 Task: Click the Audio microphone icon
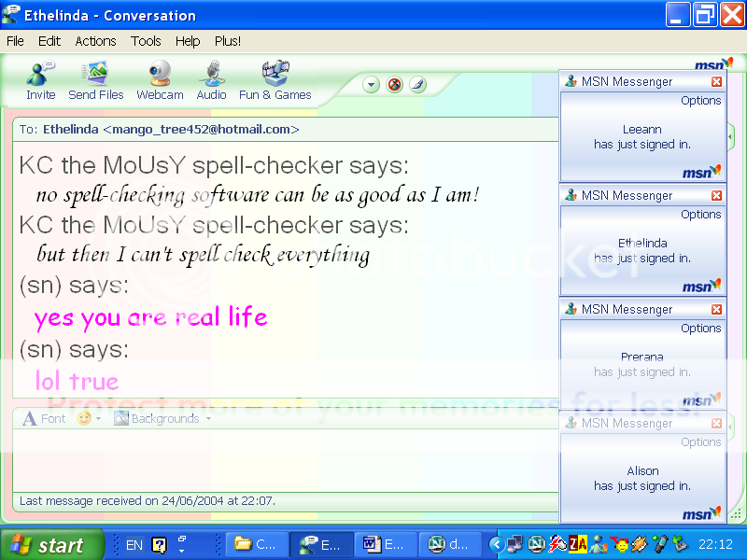211,78
